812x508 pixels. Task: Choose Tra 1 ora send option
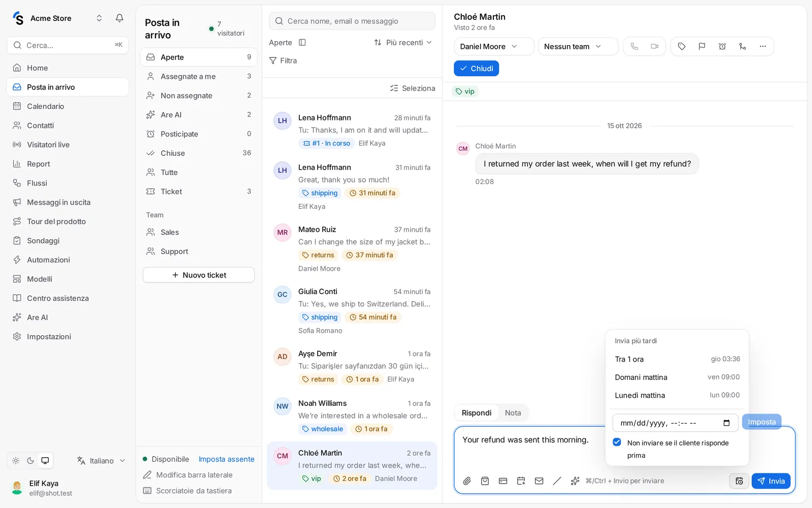coord(677,359)
